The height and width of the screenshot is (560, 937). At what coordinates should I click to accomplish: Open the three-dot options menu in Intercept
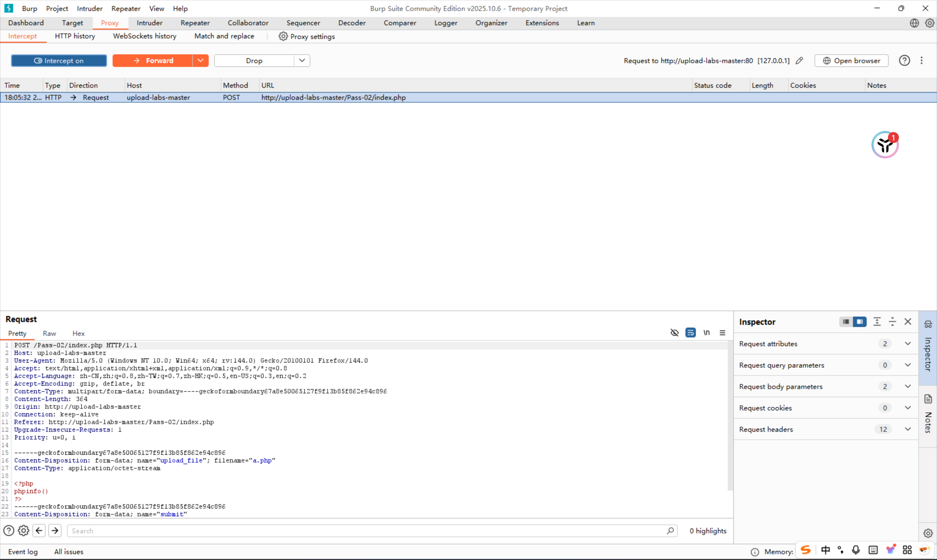click(x=922, y=61)
